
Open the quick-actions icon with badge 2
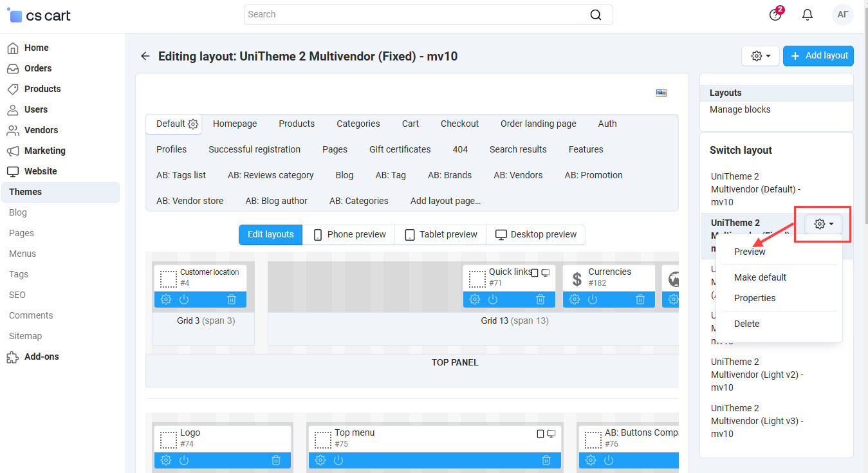(x=776, y=14)
